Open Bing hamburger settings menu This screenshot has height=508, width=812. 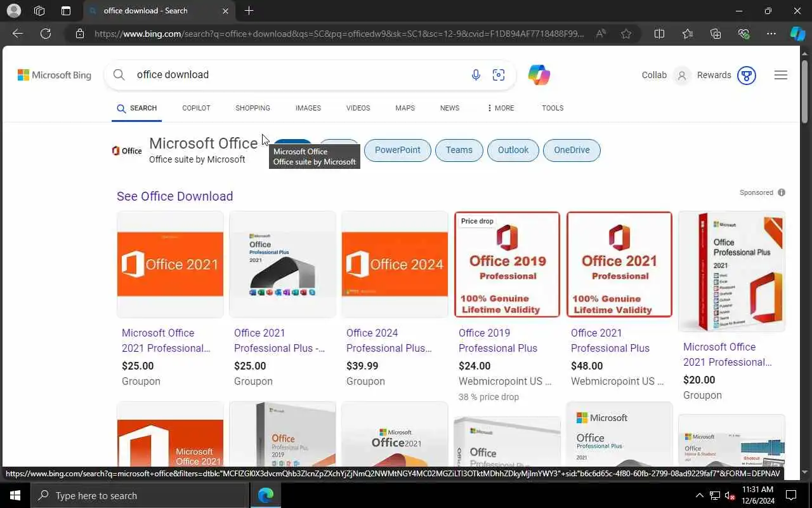coord(781,75)
